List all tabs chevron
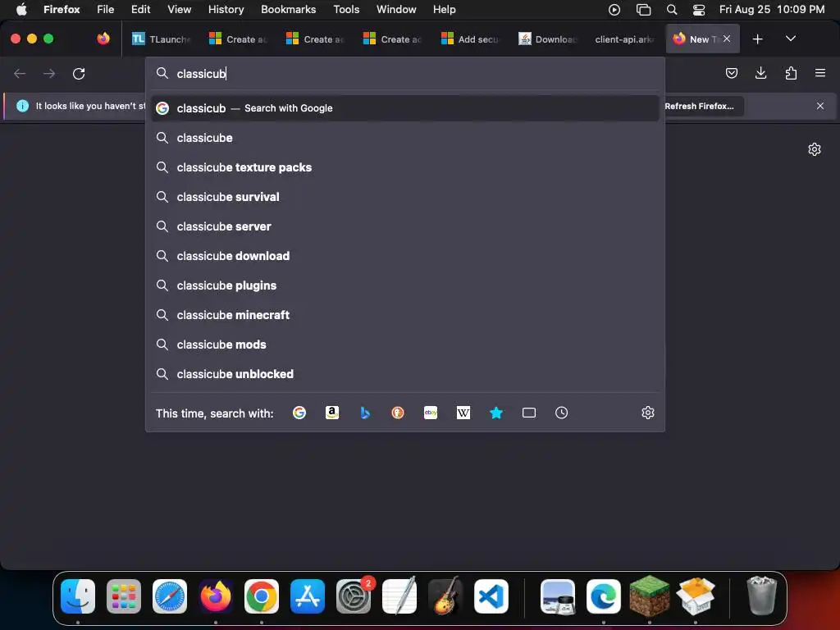The image size is (840, 630). click(x=790, y=39)
